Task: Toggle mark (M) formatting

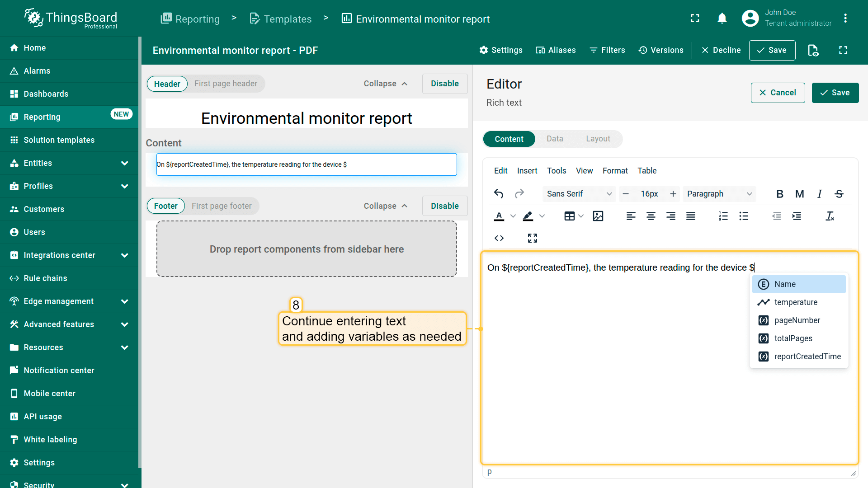Action: [x=799, y=194]
